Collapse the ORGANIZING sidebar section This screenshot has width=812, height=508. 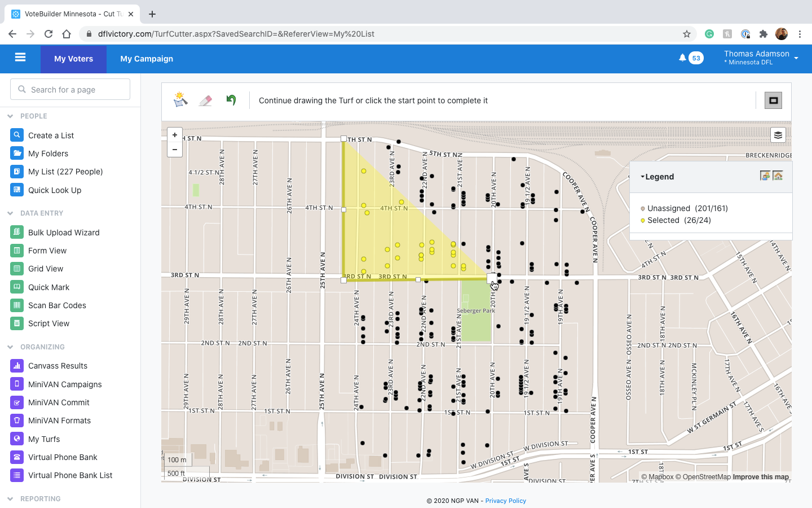pos(10,347)
